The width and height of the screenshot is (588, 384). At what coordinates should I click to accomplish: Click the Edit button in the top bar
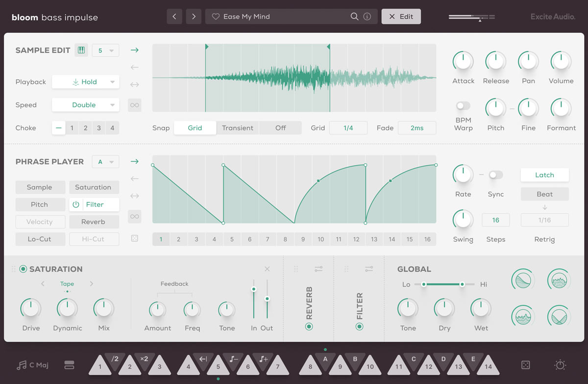(401, 16)
